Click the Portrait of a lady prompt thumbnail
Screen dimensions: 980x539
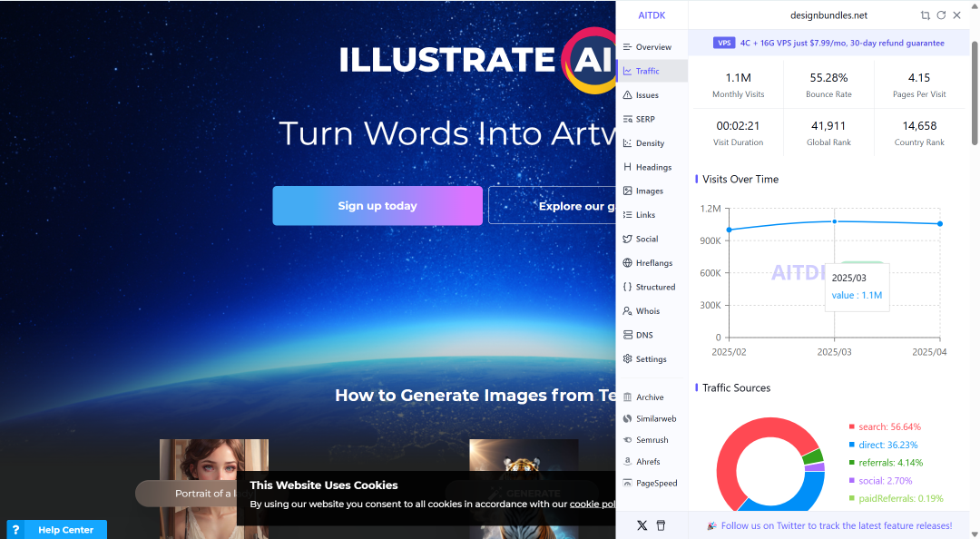click(214, 488)
